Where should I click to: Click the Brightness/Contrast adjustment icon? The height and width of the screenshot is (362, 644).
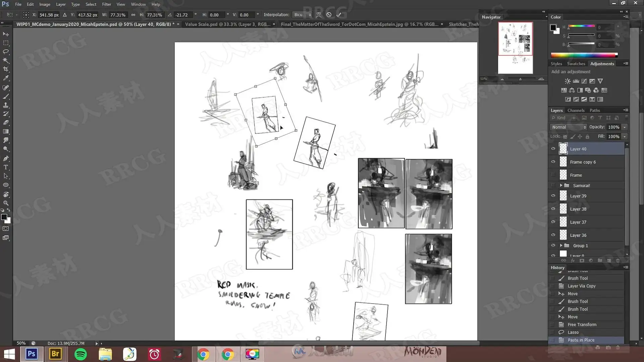point(568,81)
